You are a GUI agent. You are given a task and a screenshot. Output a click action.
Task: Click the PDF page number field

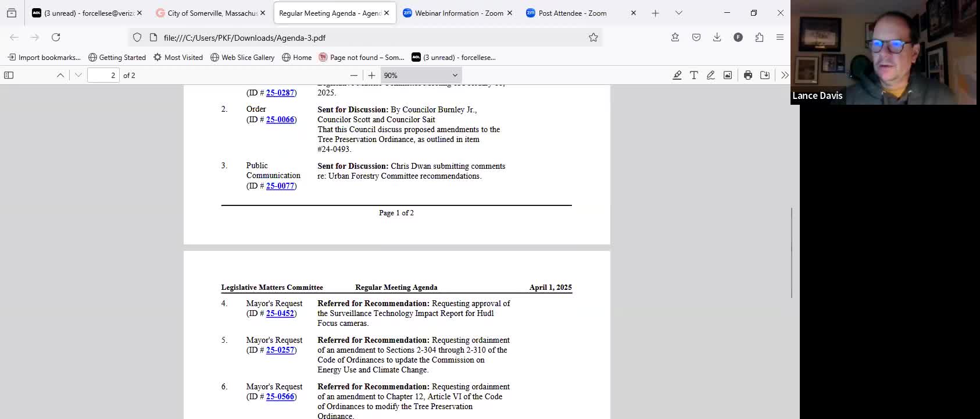click(x=103, y=75)
